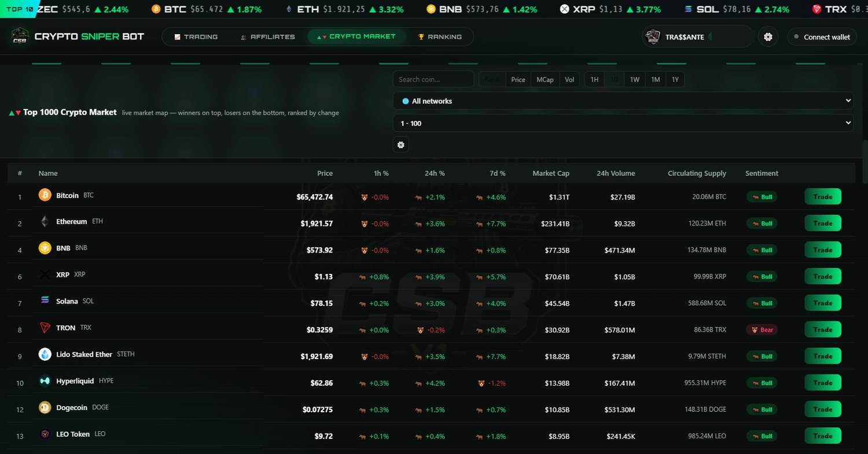
Task: Click the bear icon beside Hyperliquid -1.2%
Action: (x=481, y=383)
